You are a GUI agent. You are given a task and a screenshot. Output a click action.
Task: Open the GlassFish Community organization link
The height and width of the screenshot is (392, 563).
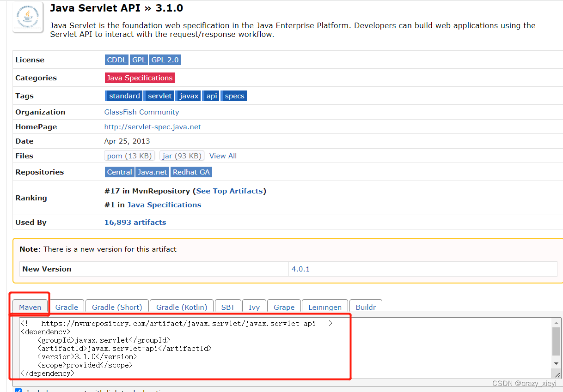tap(141, 112)
